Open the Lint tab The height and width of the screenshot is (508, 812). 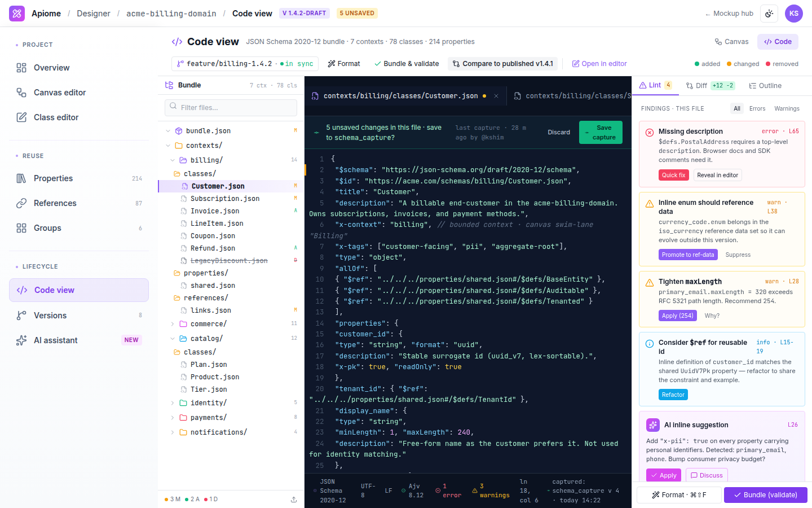click(655, 85)
